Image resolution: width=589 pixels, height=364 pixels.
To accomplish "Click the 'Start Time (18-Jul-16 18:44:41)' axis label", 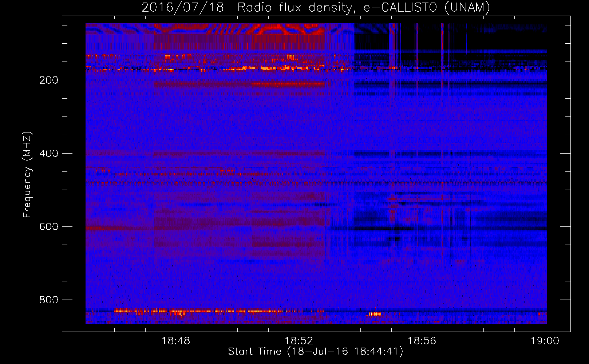I will tap(316, 352).
